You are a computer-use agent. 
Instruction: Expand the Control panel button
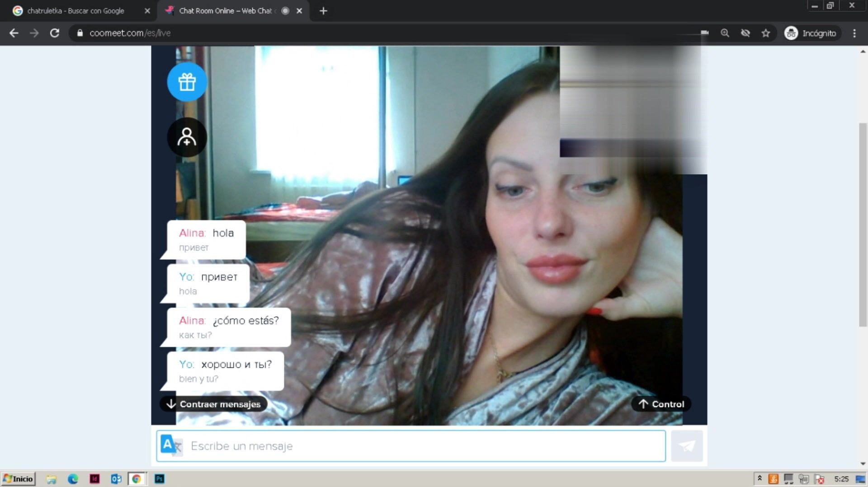(661, 404)
